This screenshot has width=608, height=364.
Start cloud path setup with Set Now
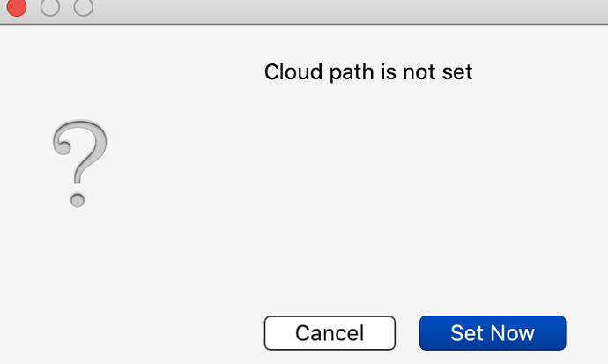click(493, 333)
